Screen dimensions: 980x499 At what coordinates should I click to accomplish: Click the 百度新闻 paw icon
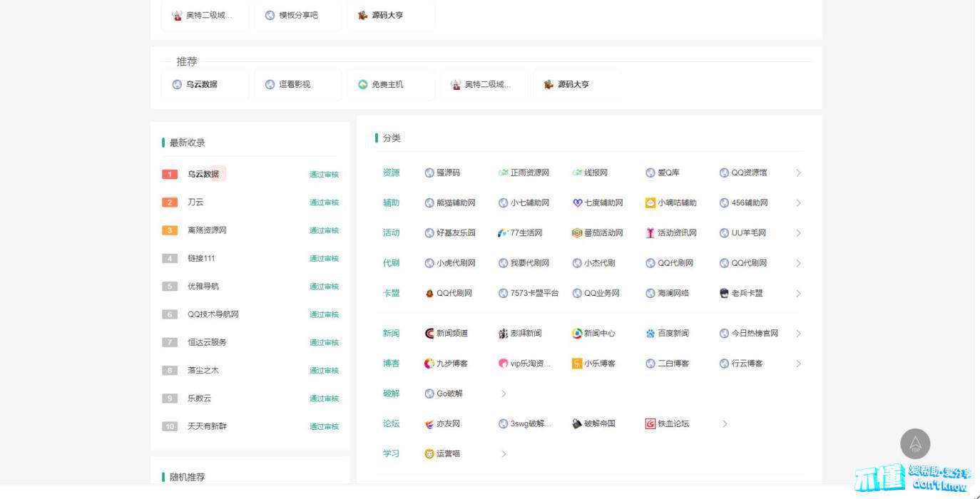point(650,334)
